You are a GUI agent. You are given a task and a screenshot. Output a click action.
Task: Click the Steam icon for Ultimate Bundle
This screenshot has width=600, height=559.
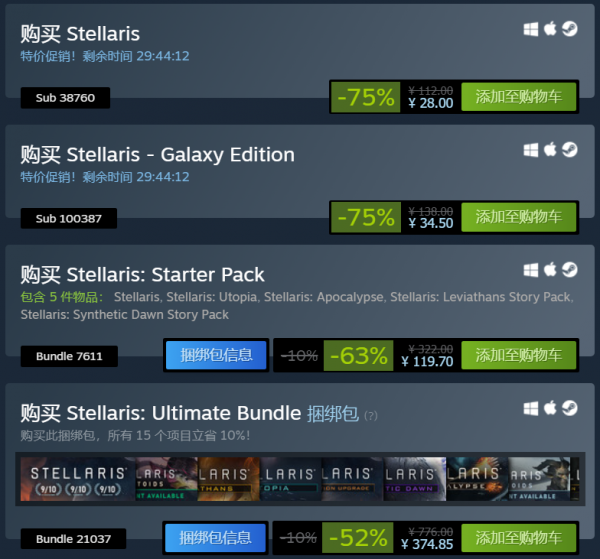(569, 407)
